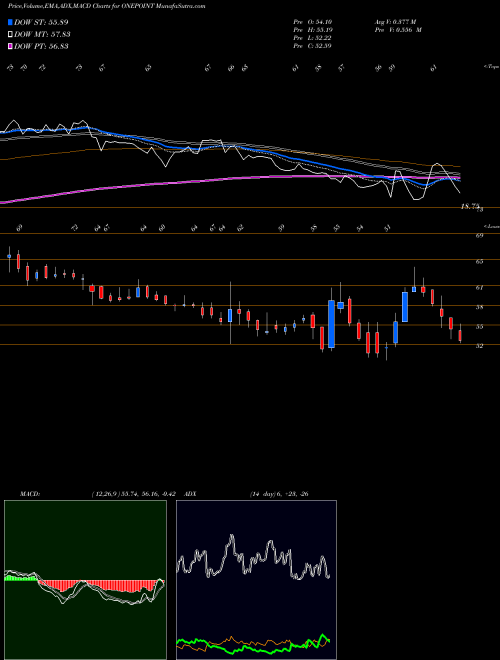Click the ADX panel title label

tap(190, 494)
